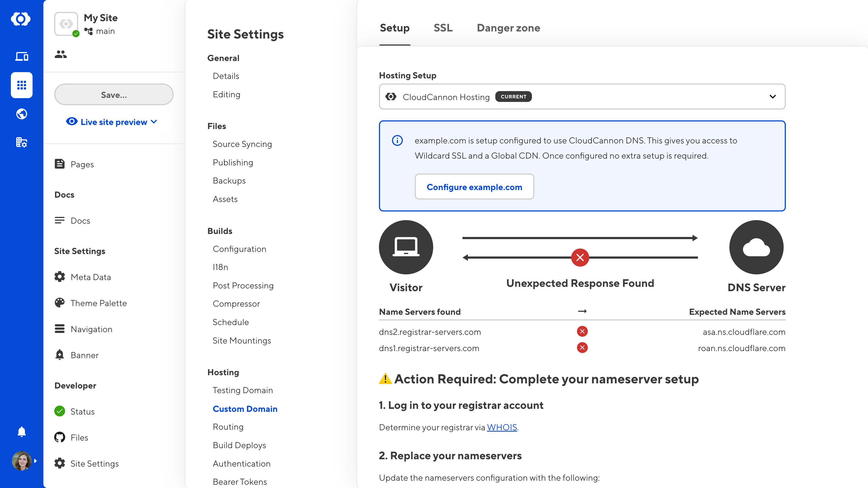Open Testing Domain settings
The height and width of the screenshot is (488, 868).
coord(242,390)
